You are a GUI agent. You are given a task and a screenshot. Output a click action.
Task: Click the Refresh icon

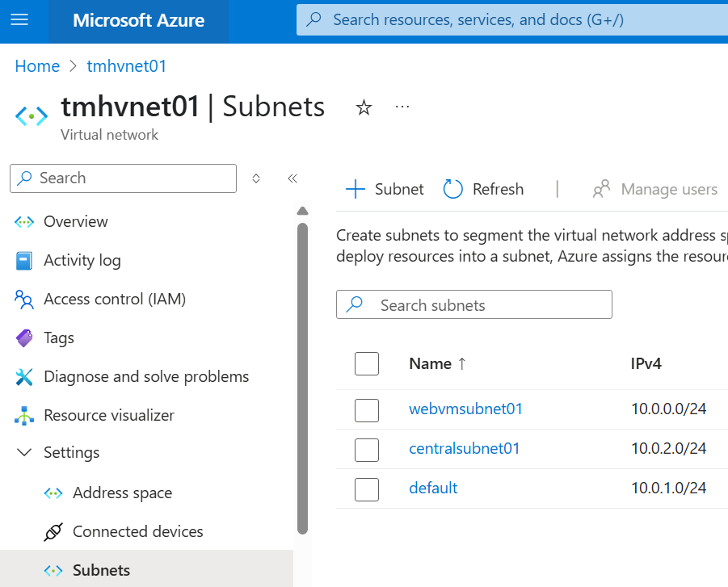453,189
